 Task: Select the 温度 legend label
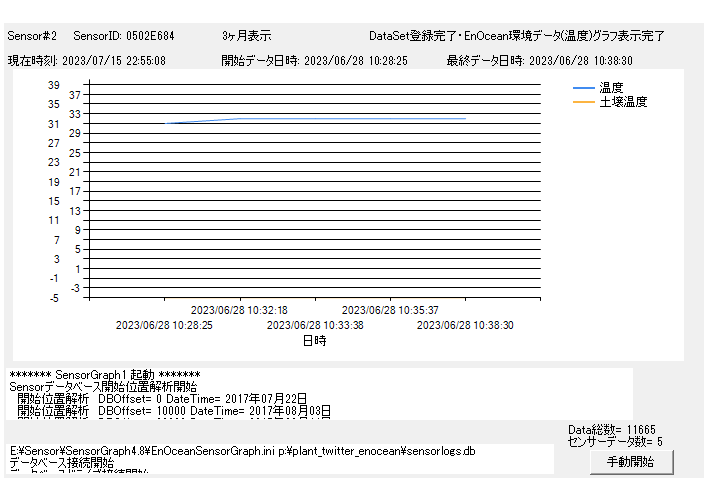(612, 88)
